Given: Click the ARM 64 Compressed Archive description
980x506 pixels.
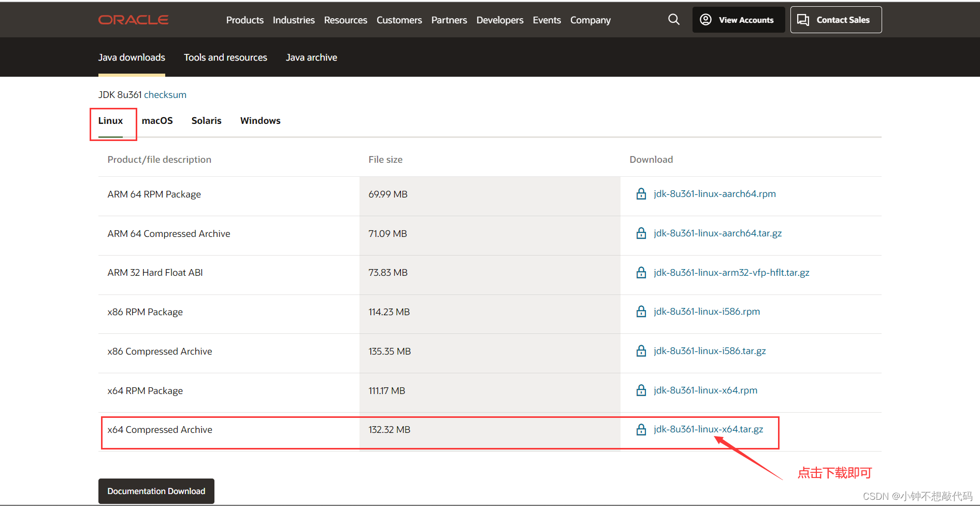Looking at the screenshot, I should coord(169,234).
